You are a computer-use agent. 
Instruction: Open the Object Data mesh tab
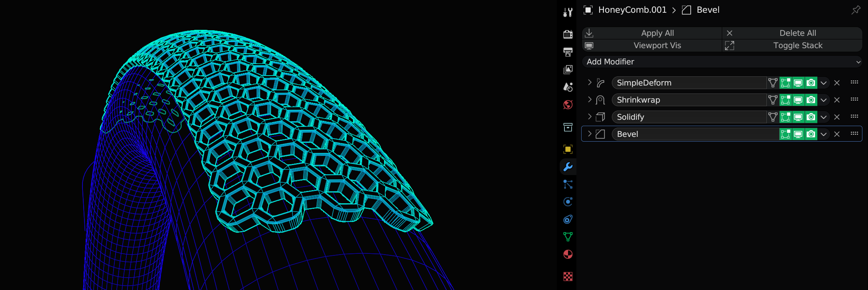pyautogui.click(x=568, y=237)
